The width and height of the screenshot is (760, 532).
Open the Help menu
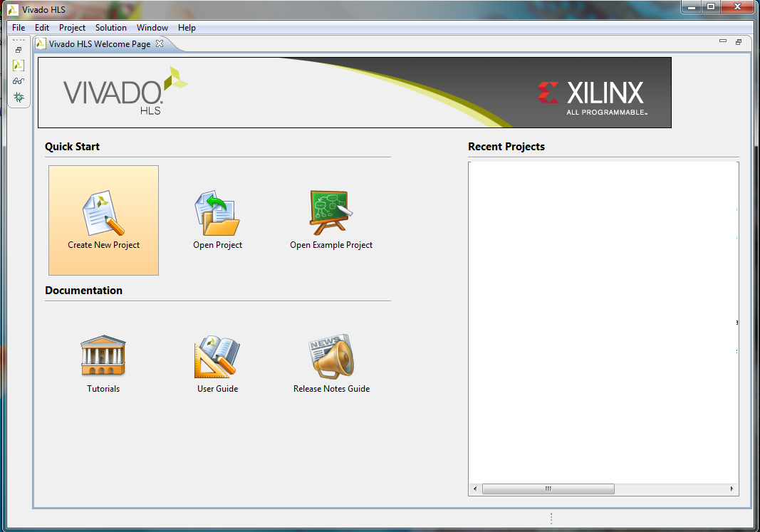tap(187, 28)
